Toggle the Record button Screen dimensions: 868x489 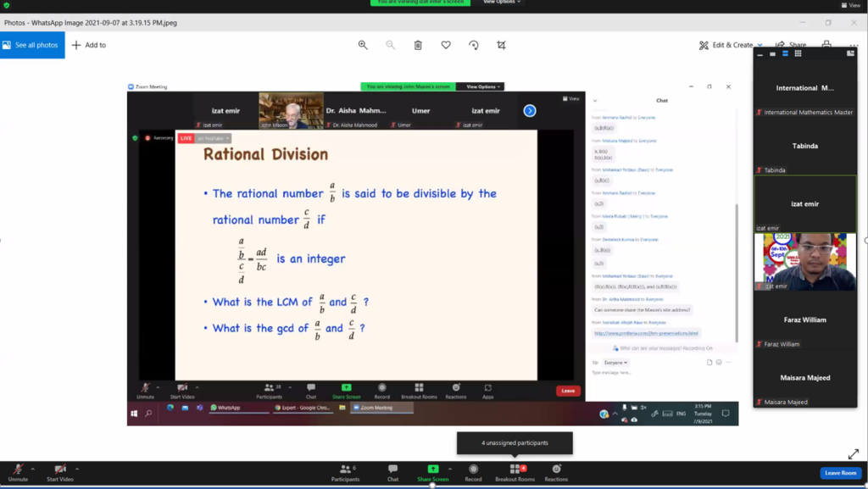[473, 472]
